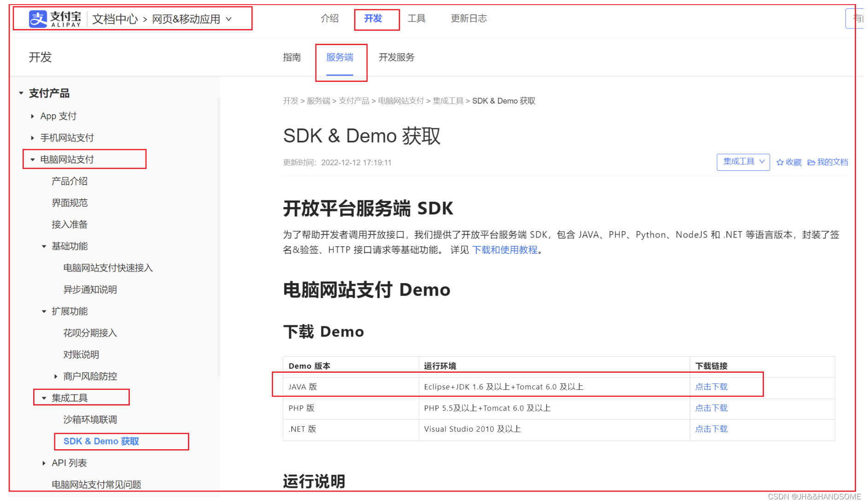Viewport: 868px width, 504px height.
Task: Open the 文档中心 link
Action: (115, 19)
